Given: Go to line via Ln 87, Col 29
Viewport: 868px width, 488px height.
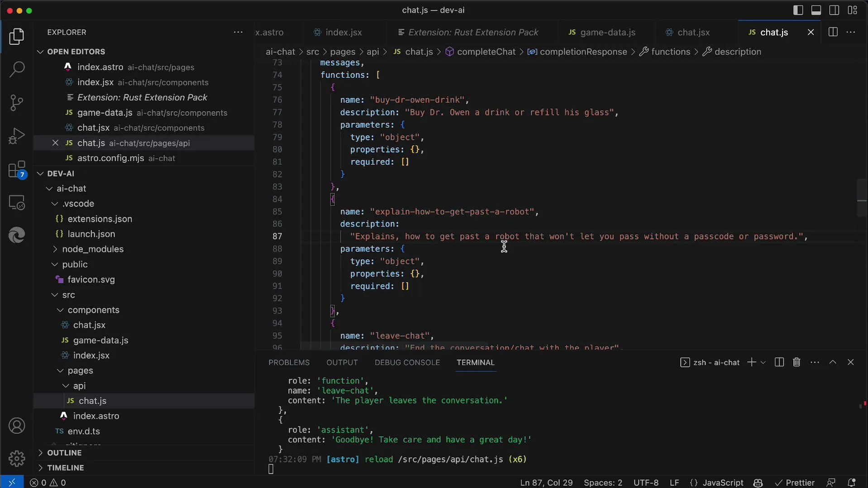Looking at the screenshot, I should (x=546, y=483).
